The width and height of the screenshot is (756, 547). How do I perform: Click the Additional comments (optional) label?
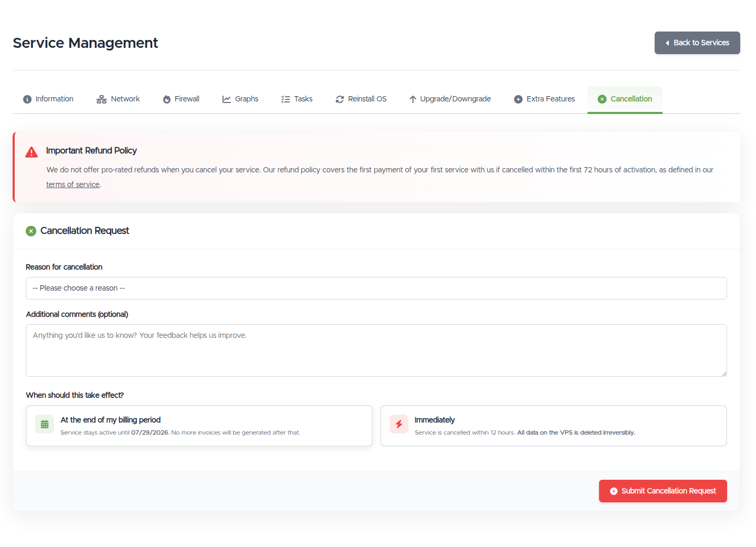pyautogui.click(x=77, y=314)
